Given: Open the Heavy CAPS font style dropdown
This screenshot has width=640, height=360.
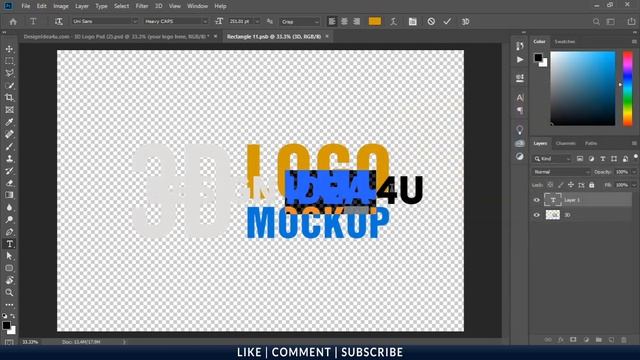Looking at the screenshot, I should 176,21.
